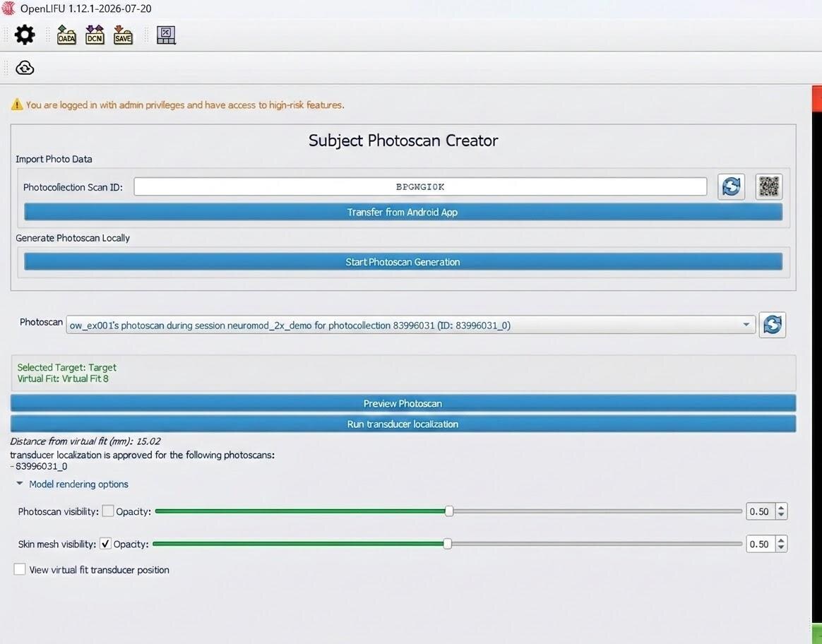
Task: Open the settings gear in the toolbar
Action: point(25,35)
